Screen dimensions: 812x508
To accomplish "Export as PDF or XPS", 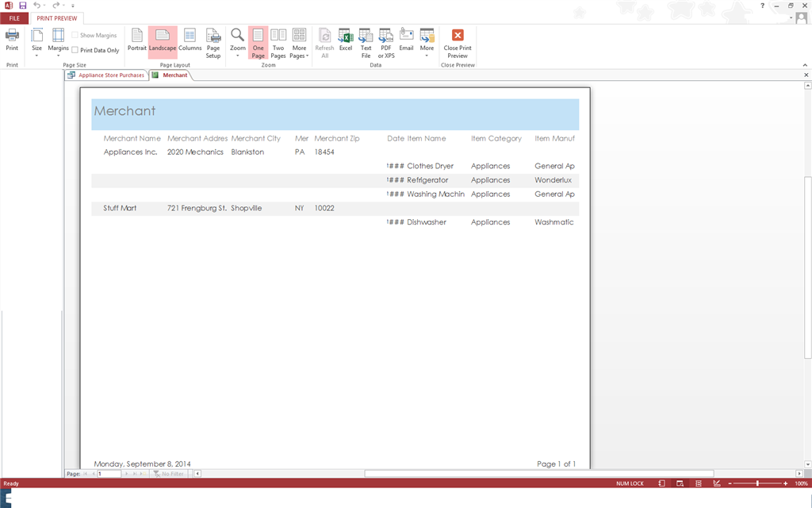I will 386,43.
